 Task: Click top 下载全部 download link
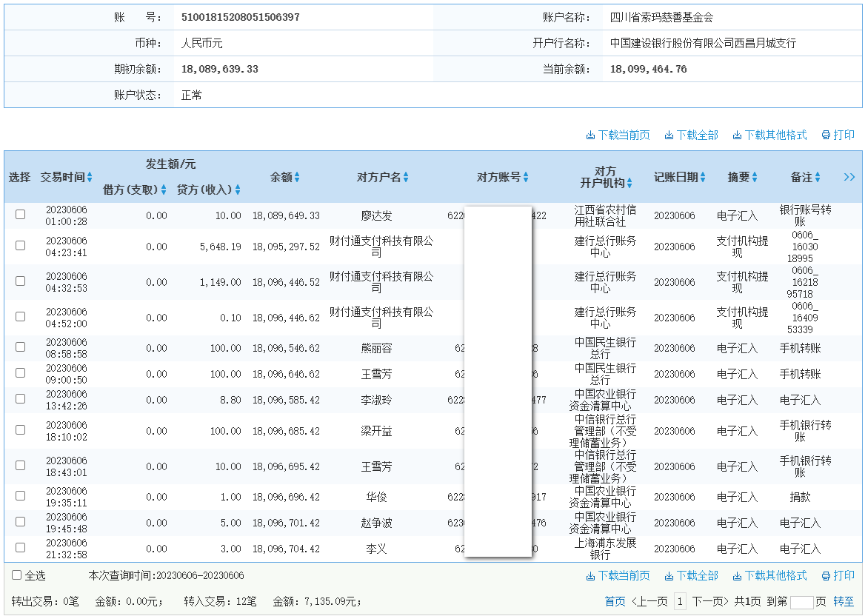pos(691,135)
